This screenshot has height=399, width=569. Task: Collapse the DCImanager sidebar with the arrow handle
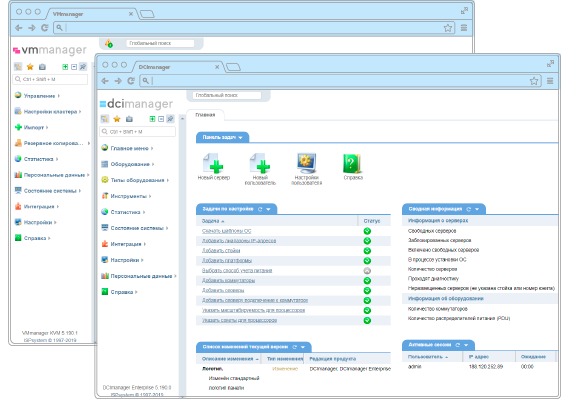tap(183, 119)
